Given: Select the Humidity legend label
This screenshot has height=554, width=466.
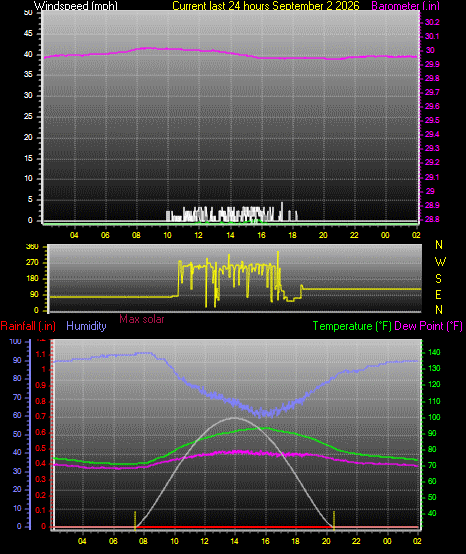Looking at the screenshot, I should (x=86, y=326).
